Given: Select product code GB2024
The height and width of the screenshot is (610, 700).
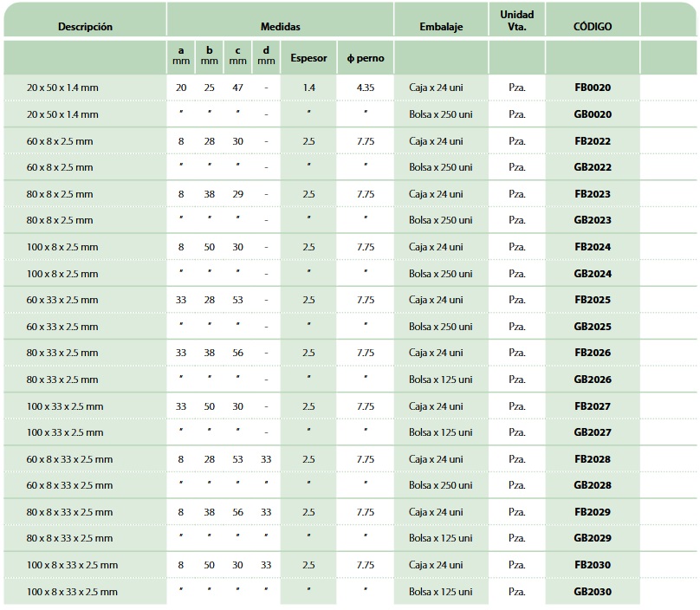Looking at the screenshot, I should 593,274.
